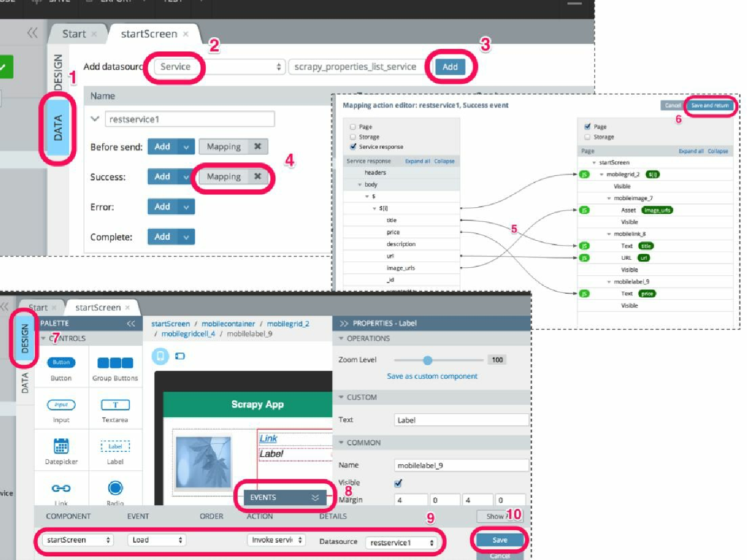This screenshot has height=560, width=747.
Task: Open the Service datasource type dropdown
Action: pyautogui.click(x=219, y=67)
